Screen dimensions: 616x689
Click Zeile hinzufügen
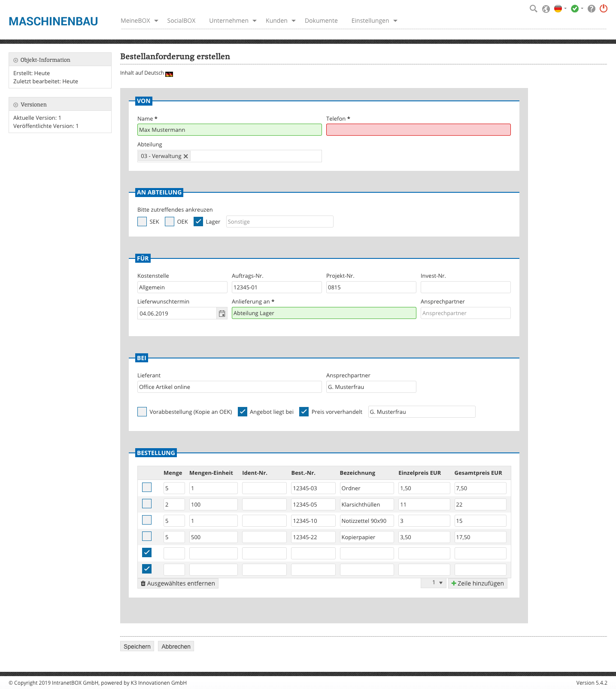(x=478, y=583)
